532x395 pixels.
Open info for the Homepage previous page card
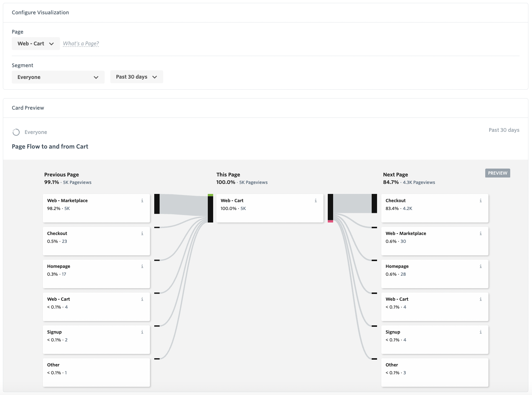click(x=142, y=266)
